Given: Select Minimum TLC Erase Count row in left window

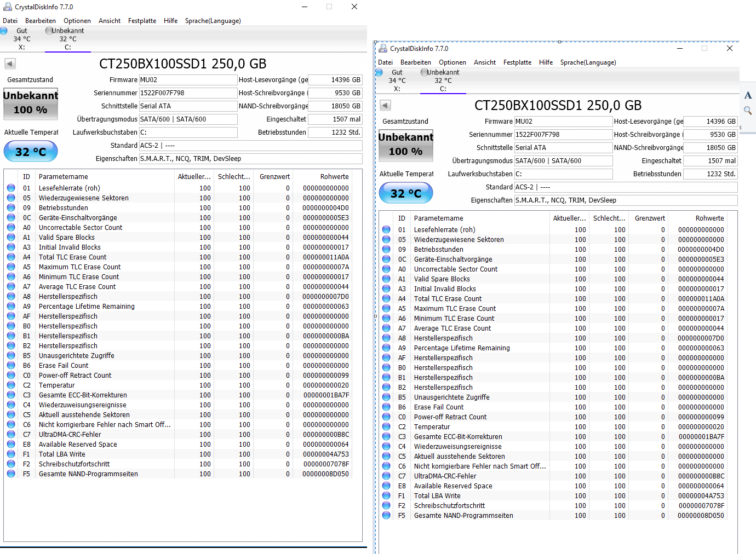Looking at the screenshot, I should point(178,276).
